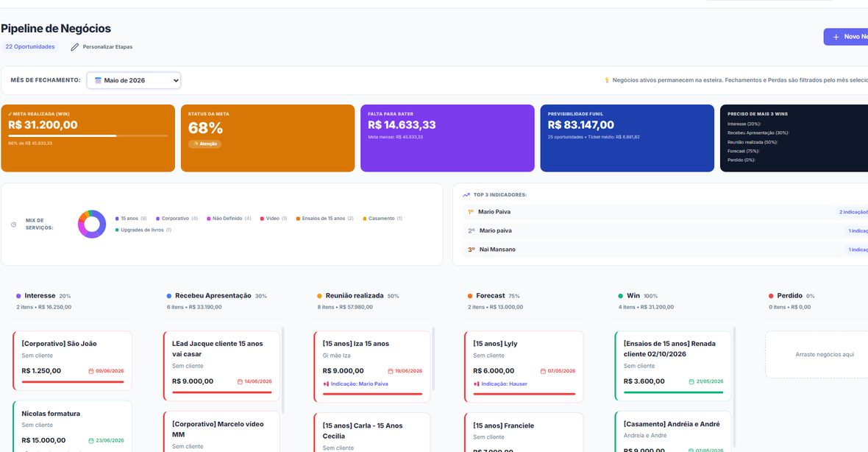868x452 pixels.
Task: Select the Corporativo legend entry
Action: (x=177, y=219)
